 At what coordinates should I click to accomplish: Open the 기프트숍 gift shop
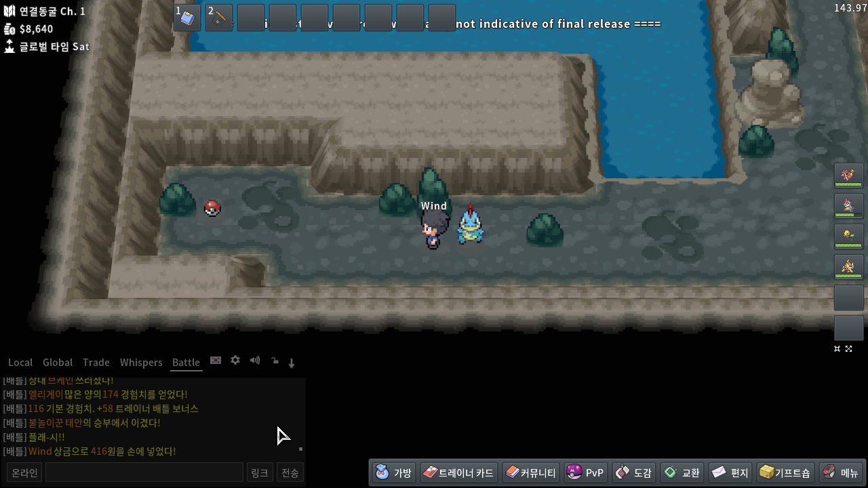pyautogui.click(x=785, y=472)
